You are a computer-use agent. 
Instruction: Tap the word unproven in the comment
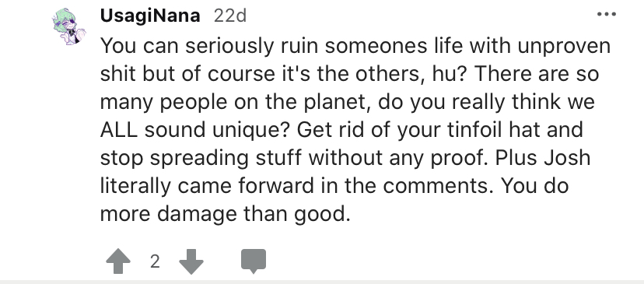click(564, 47)
